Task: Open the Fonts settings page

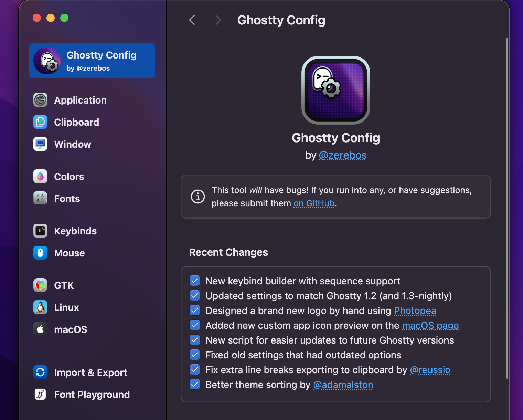Action: 67,199
